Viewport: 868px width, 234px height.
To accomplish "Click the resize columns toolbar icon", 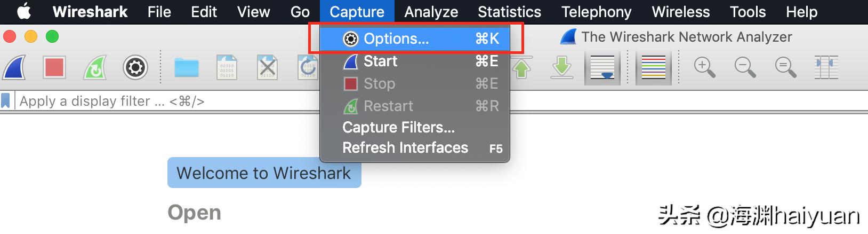I will [x=826, y=68].
